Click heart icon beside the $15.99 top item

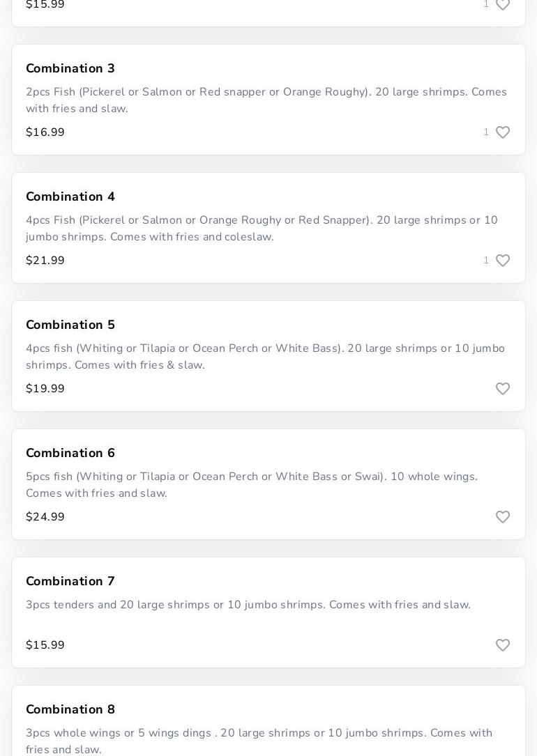pyautogui.click(x=502, y=5)
